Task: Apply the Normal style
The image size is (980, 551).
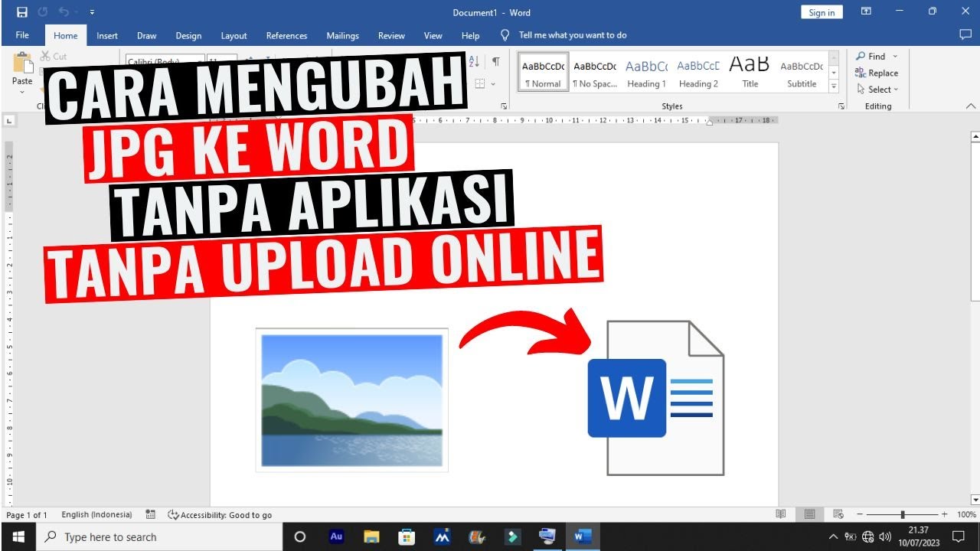Action: point(543,73)
